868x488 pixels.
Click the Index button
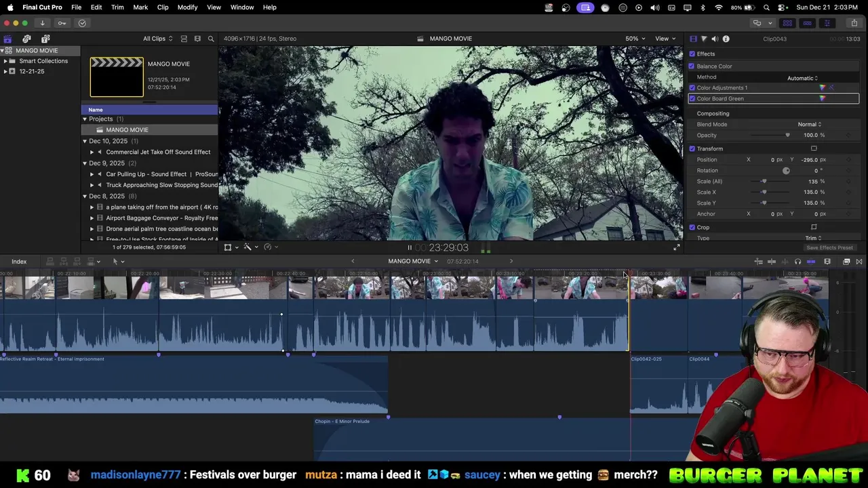19,262
